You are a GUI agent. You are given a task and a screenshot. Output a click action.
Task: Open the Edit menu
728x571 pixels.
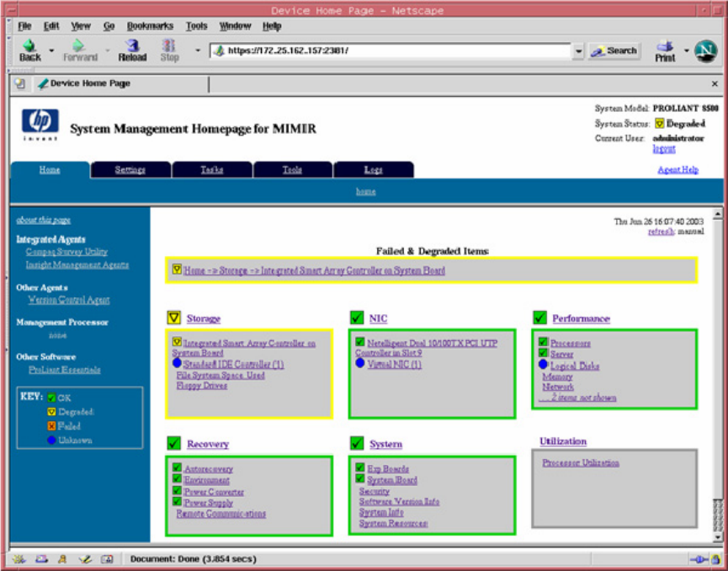(51, 26)
